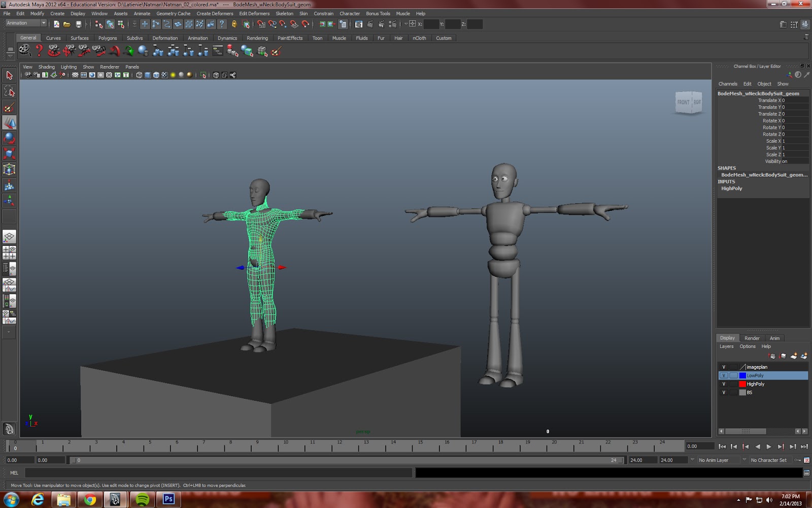Activate the Scale tool
812x508 pixels.
[x=9, y=153]
